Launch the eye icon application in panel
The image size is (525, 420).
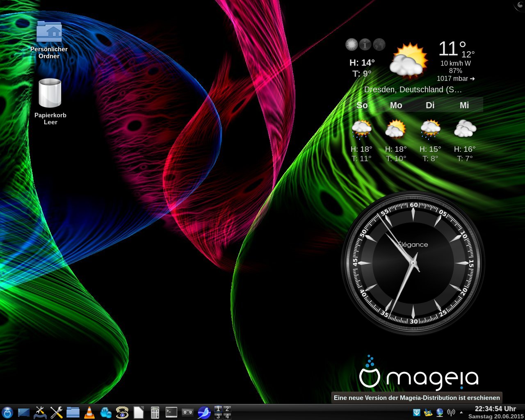tap(122, 412)
